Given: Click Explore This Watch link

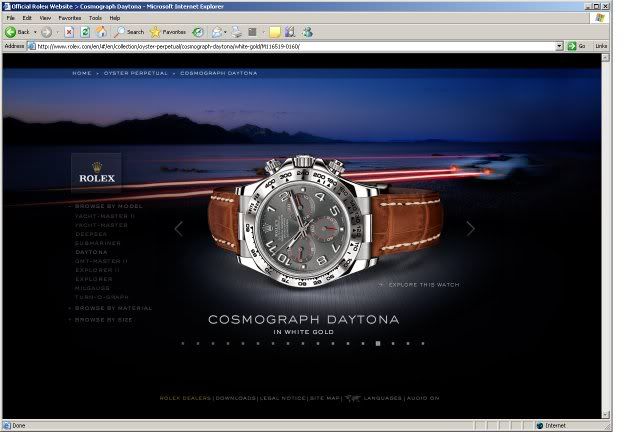Looking at the screenshot, I should (424, 285).
